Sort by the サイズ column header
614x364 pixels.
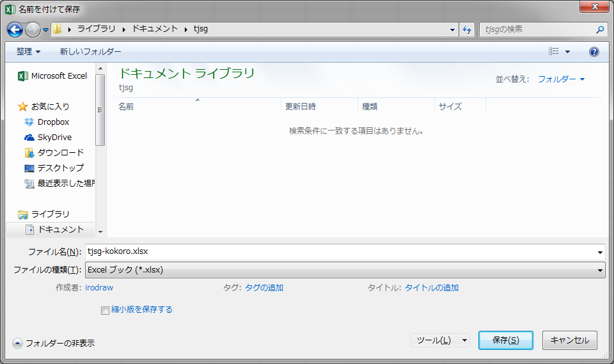tap(460, 106)
